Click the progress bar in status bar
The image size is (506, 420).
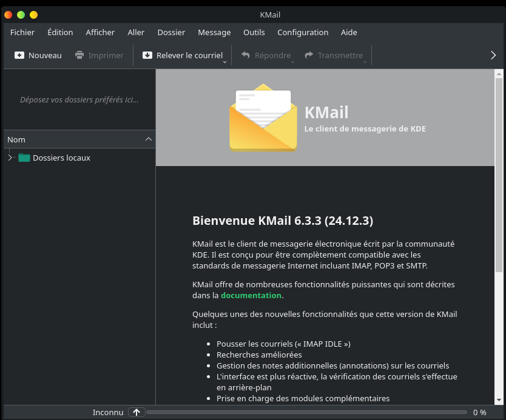coord(306,412)
